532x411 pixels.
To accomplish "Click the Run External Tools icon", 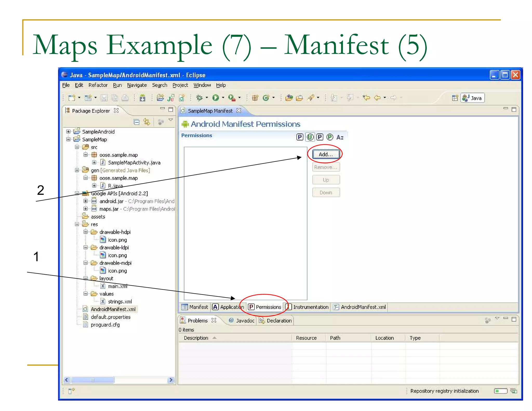I will pos(232,98).
